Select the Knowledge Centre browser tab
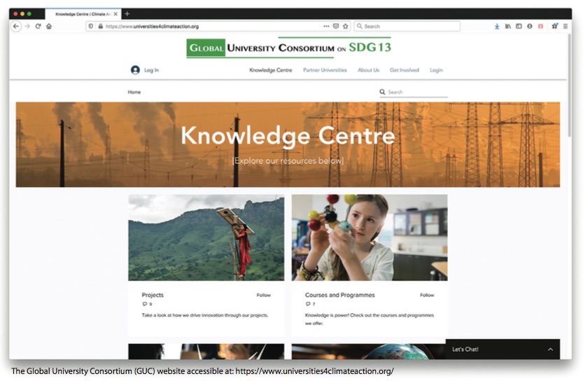The width and height of the screenshot is (588, 388). (x=83, y=14)
